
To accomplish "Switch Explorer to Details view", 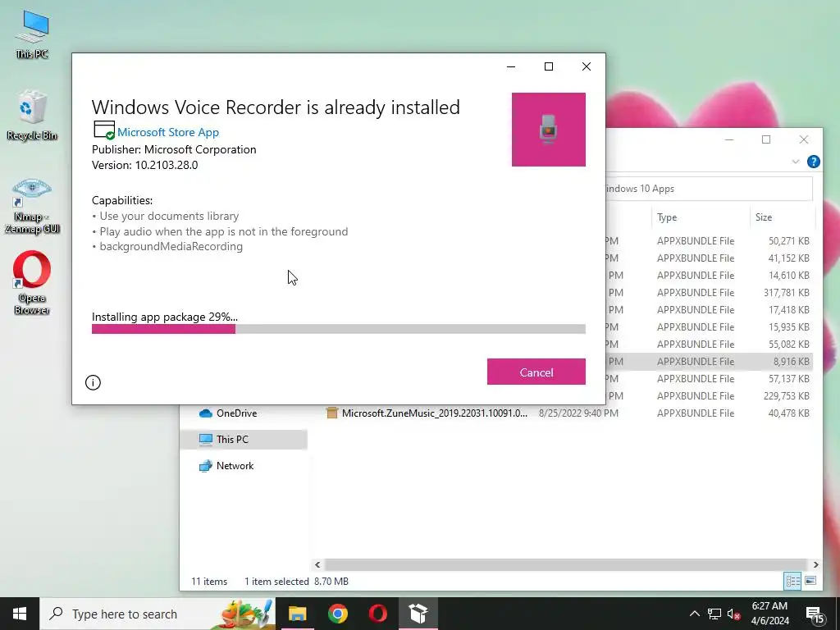I will (792, 581).
